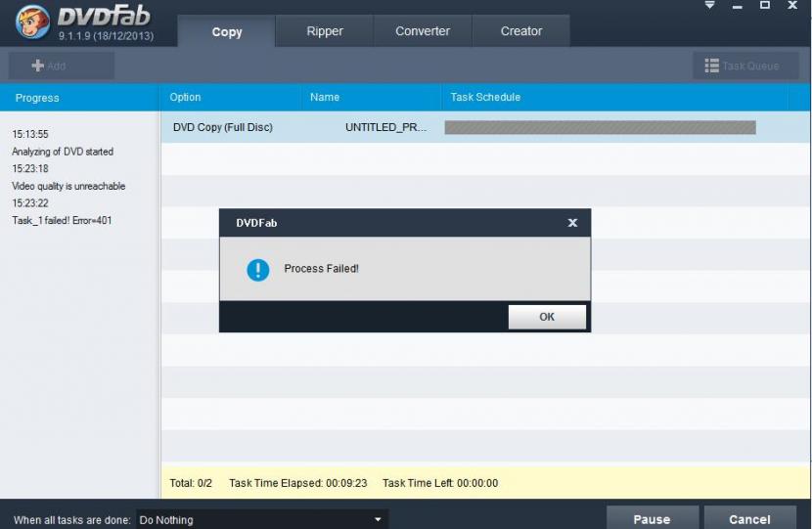The image size is (812, 529).
Task: Open the title bar dropdown arrow menu
Action: click(709, 5)
